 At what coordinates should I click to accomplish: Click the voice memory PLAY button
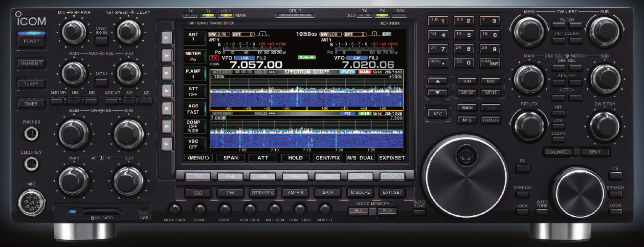pos(387,211)
